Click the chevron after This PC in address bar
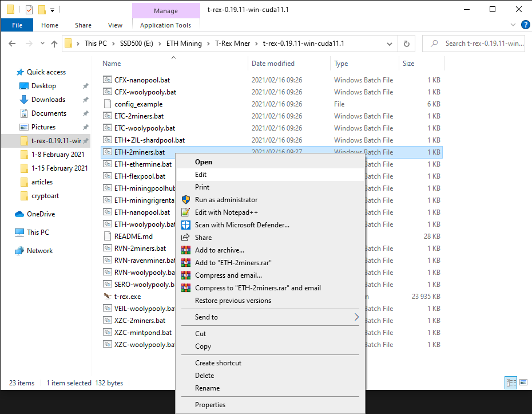Image resolution: width=532 pixels, height=414 pixels. 113,44
